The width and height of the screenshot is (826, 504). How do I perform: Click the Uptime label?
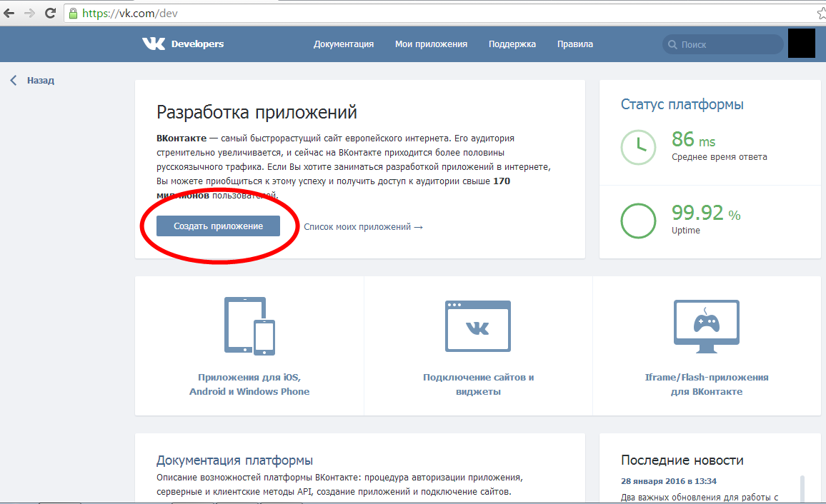(x=685, y=231)
